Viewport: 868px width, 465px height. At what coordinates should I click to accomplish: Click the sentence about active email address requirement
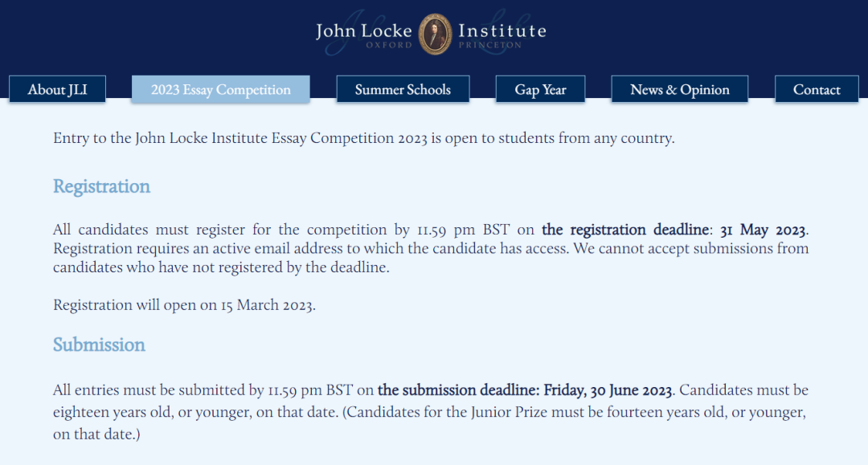click(311, 248)
